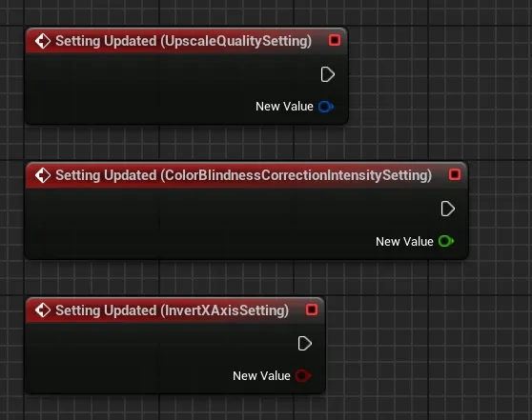Image resolution: width=532 pixels, height=420 pixels.
Task: Select the red delegate pin on InvertXAxisSetting node
Action: [x=312, y=310]
